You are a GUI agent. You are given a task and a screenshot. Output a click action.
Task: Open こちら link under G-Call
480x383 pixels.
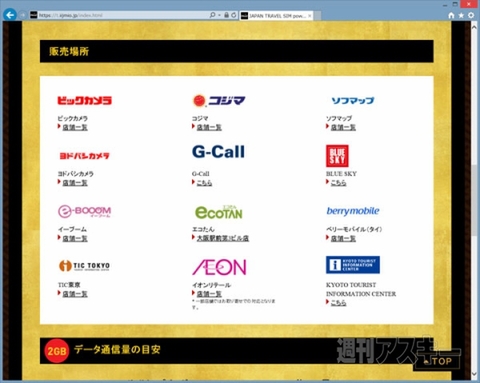[204, 183]
